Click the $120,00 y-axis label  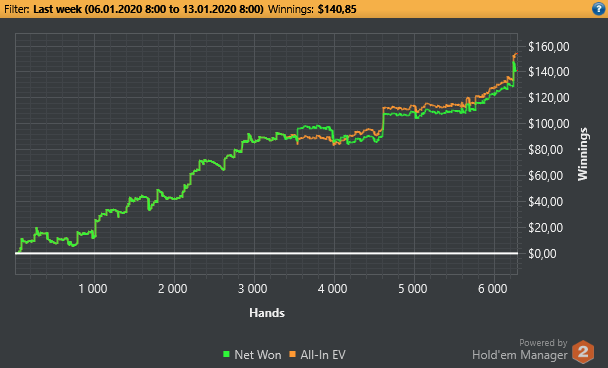tap(549, 98)
